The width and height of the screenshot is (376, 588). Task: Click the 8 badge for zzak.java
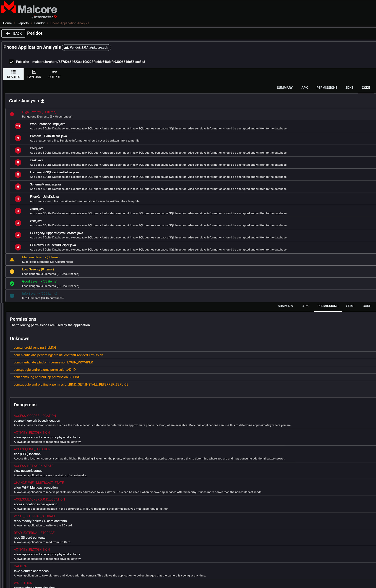pyautogui.click(x=18, y=162)
